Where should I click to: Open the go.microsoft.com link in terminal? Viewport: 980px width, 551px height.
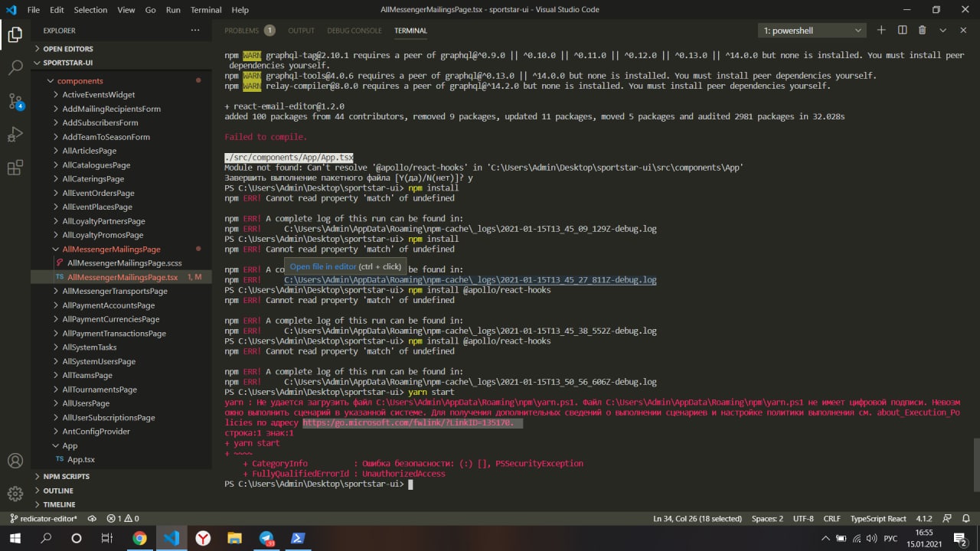(408, 422)
